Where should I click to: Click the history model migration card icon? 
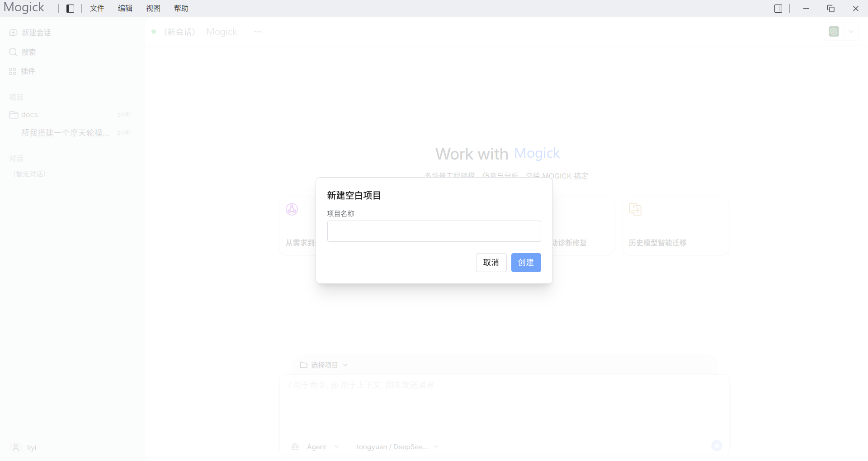click(635, 209)
